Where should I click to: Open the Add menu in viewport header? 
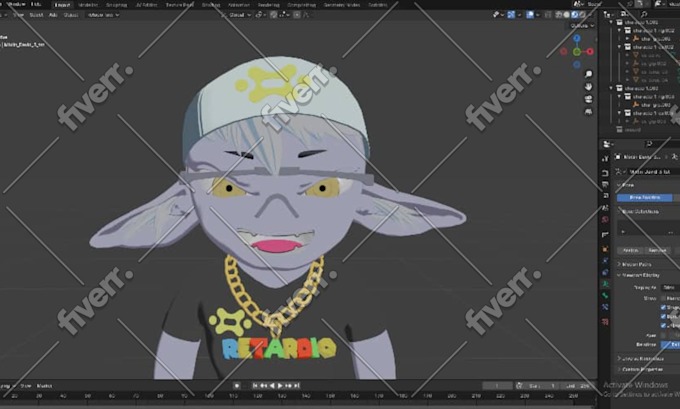click(53, 15)
